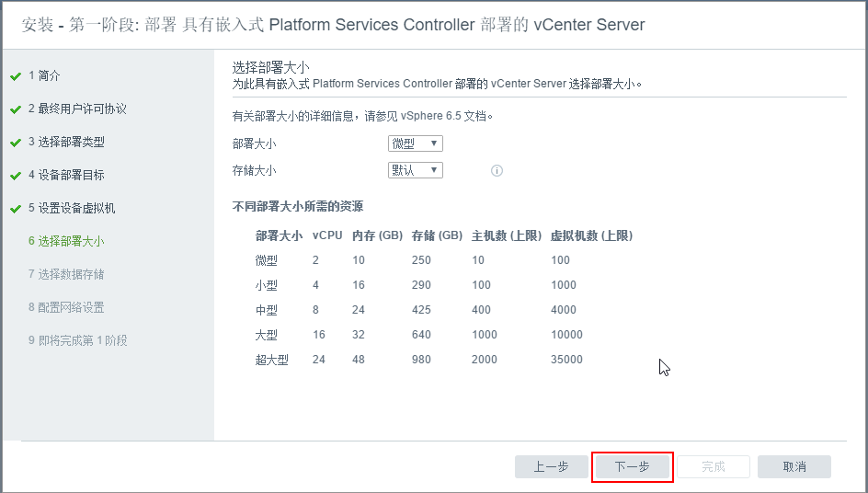The width and height of the screenshot is (868, 493).
Task: Click the disabled 完成 button
Action: click(713, 467)
